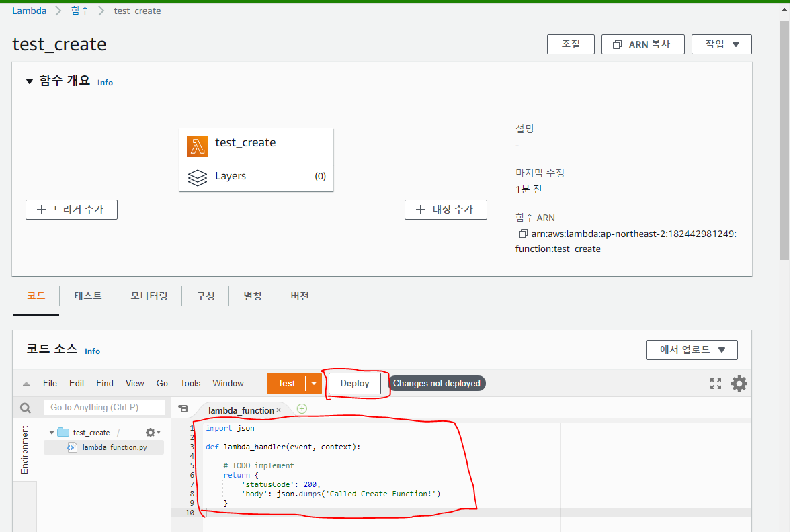Deploy the function with Deploy button
Viewport: 791px width, 532px height.
[x=355, y=384]
